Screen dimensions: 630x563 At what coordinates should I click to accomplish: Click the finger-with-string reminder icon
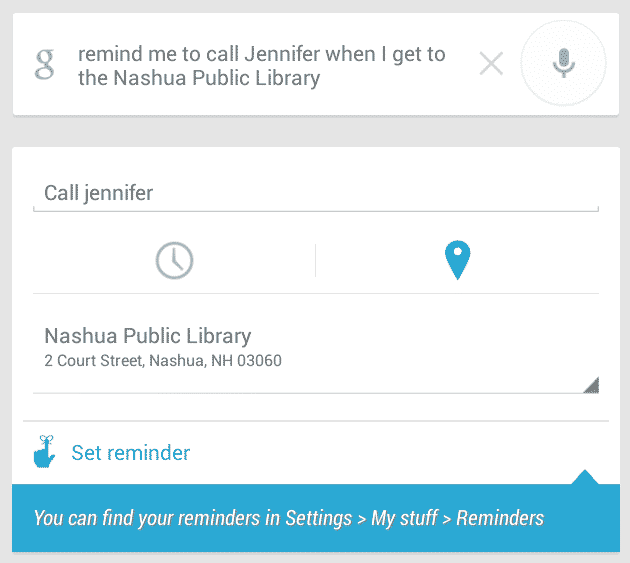pos(43,453)
